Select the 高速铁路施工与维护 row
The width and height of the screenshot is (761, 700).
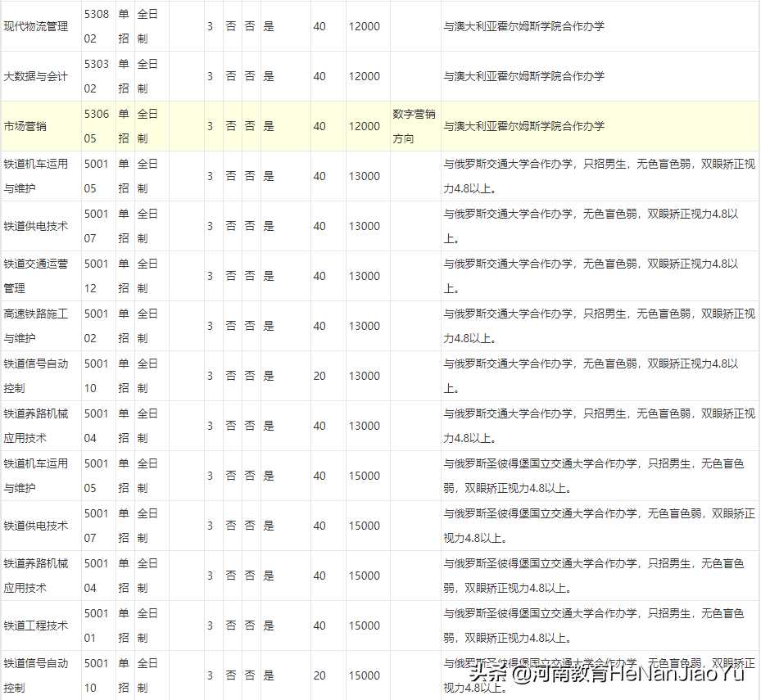pyautogui.click(x=39, y=325)
